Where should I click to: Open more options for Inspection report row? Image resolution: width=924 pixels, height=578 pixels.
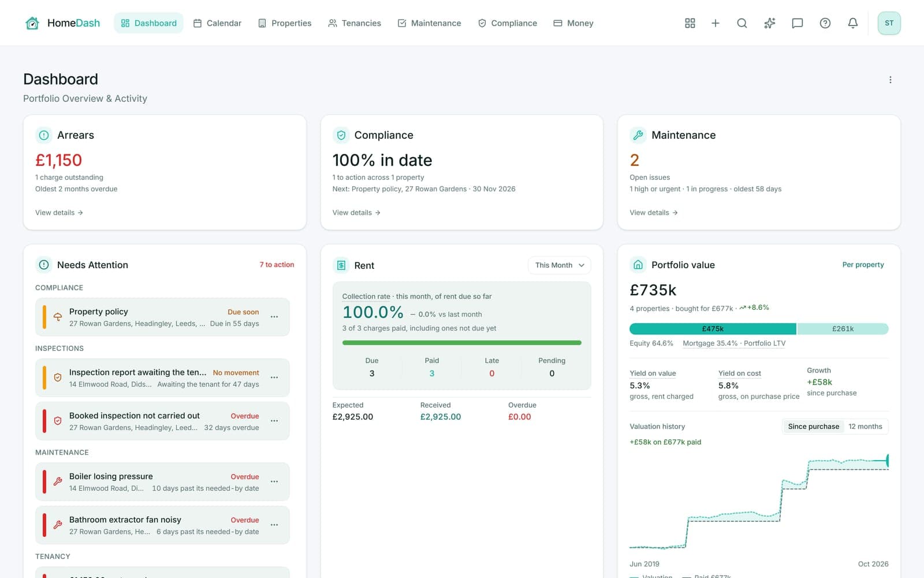[x=274, y=377]
